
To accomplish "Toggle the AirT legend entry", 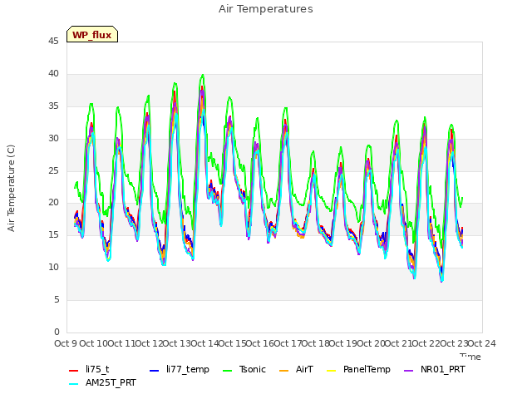I will pos(296,369).
